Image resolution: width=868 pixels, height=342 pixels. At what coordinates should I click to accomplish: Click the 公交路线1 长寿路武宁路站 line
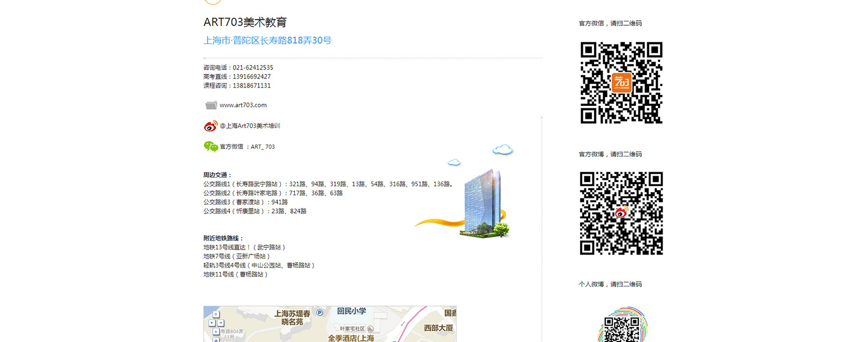[x=328, y=184]
